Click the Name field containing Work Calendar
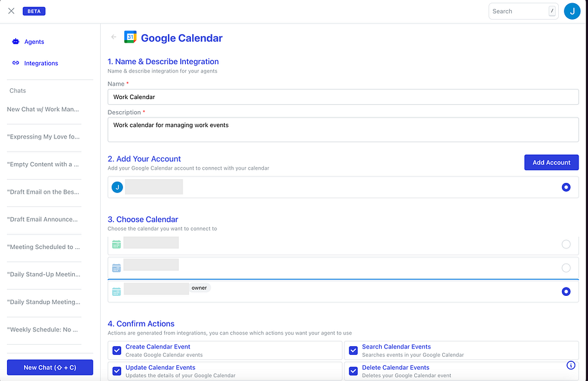Image resolution: width=588 pixels, height=381 pixels. coord(343,97)
